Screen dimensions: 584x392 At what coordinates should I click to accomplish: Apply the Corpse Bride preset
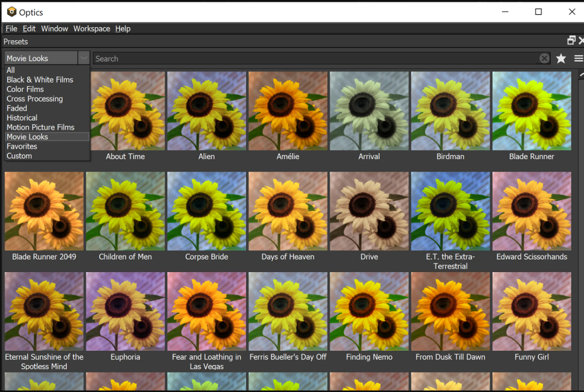click(x=207, y=211)
